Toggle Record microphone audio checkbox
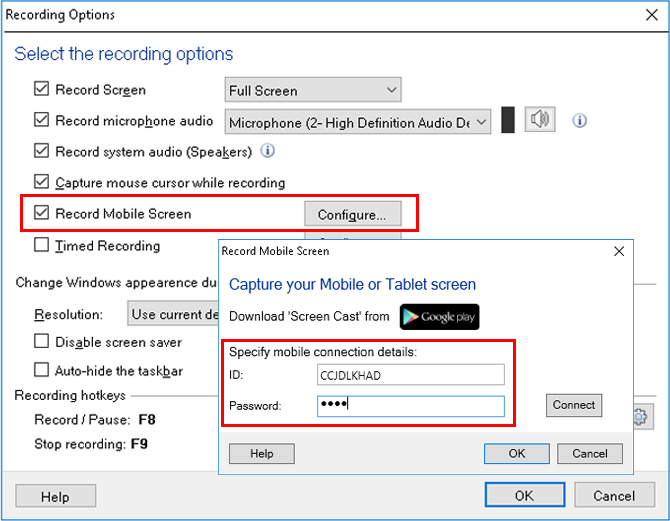Screen dimensions: 670x521 [x=41, y=120]
